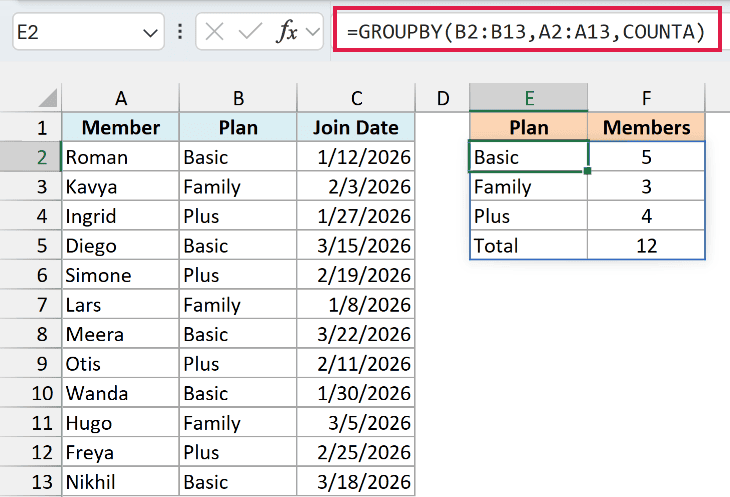The height and width of the screenshot is (497, 730).
Task: Click the fill handle on cell E2
Action: click(588, 171)
